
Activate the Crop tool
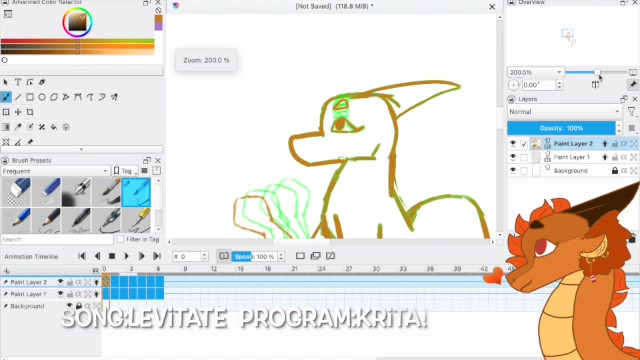[30, 112]
